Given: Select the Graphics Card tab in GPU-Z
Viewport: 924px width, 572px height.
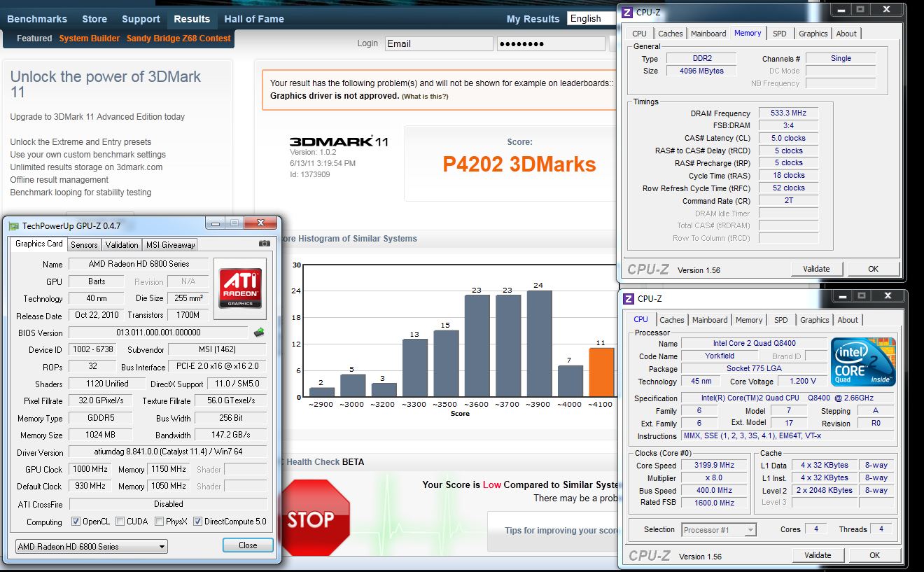Looking at the screenshot, I should pyautogui.click(x=38, y=244).
